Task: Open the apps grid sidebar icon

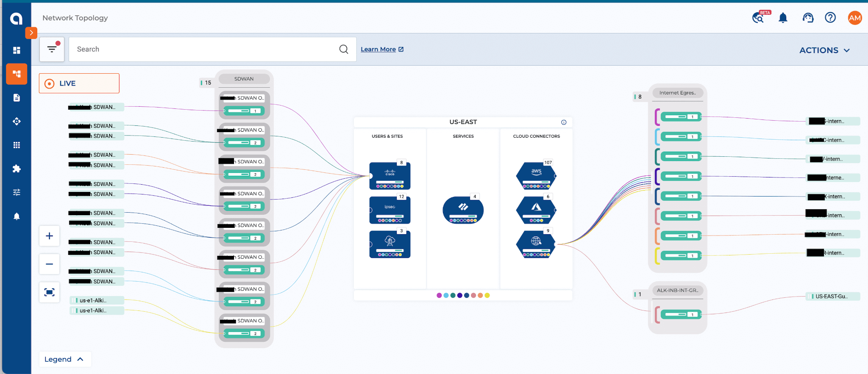Action: [17, 145]
